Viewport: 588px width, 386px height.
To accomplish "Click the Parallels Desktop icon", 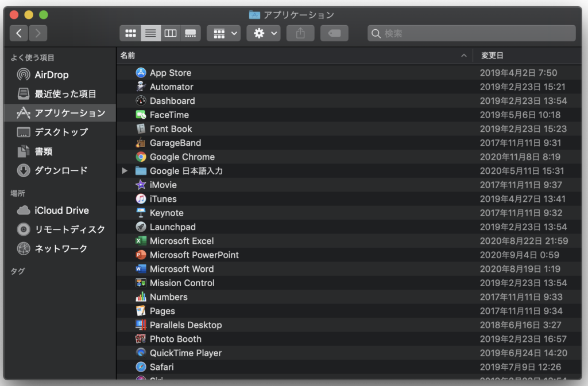I will pyautogui.click(x=141, y=325).
